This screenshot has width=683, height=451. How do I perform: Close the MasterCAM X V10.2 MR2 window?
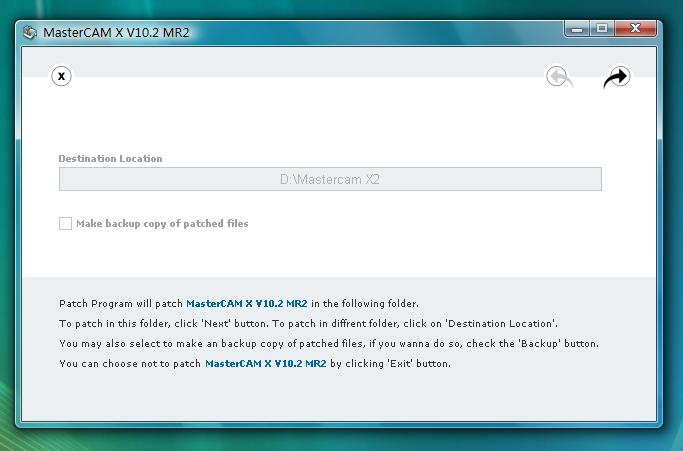pyautogui.click(x=636, y=29)
